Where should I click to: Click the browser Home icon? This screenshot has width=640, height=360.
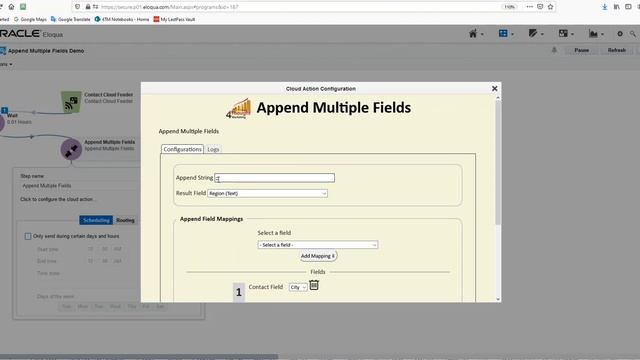click(x=11, y=7)
